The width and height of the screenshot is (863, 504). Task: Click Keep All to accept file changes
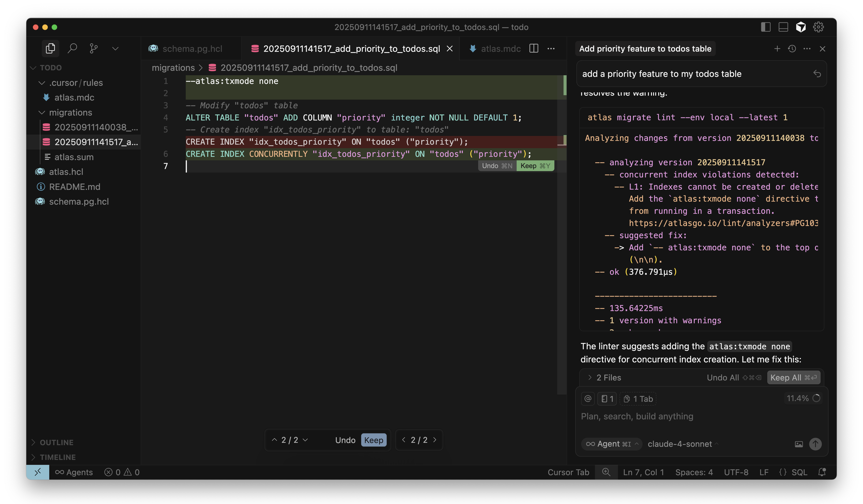(794, 378)
